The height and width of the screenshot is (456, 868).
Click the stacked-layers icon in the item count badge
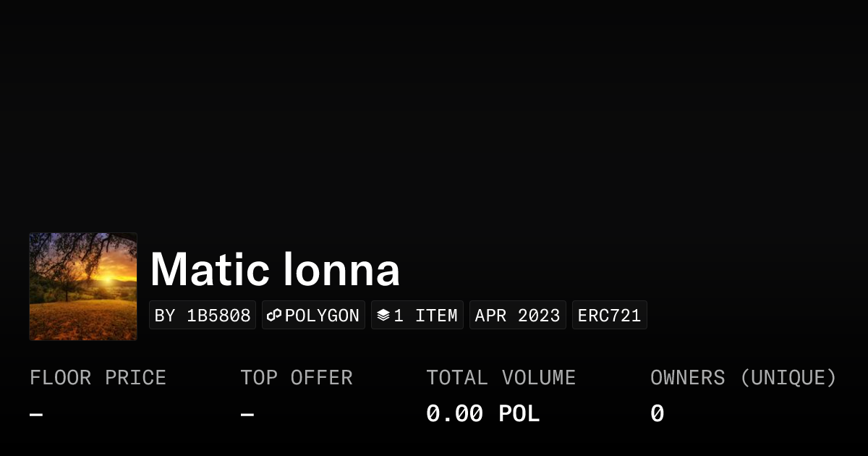point(383,314)
